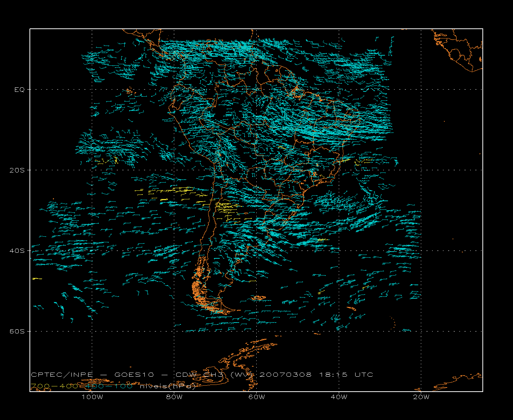Click the yellow 700-400 level legend
This screenshot has width=513, height=420.
coord(54,386)
